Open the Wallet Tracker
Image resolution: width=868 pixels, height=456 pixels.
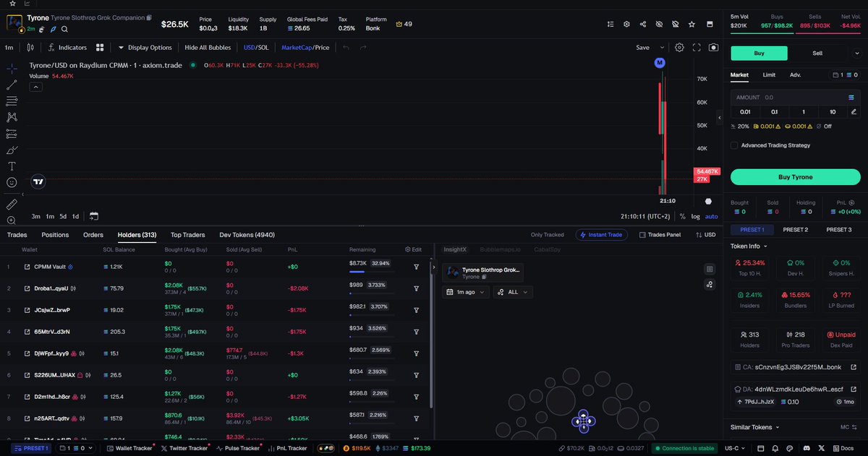[x=129, y=449]
